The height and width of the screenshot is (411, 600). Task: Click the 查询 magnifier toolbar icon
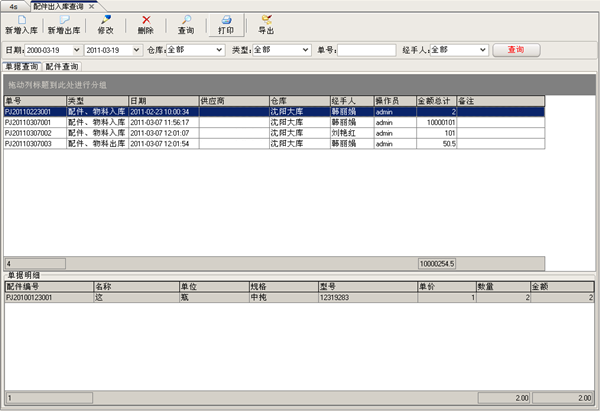pos(186,20)
